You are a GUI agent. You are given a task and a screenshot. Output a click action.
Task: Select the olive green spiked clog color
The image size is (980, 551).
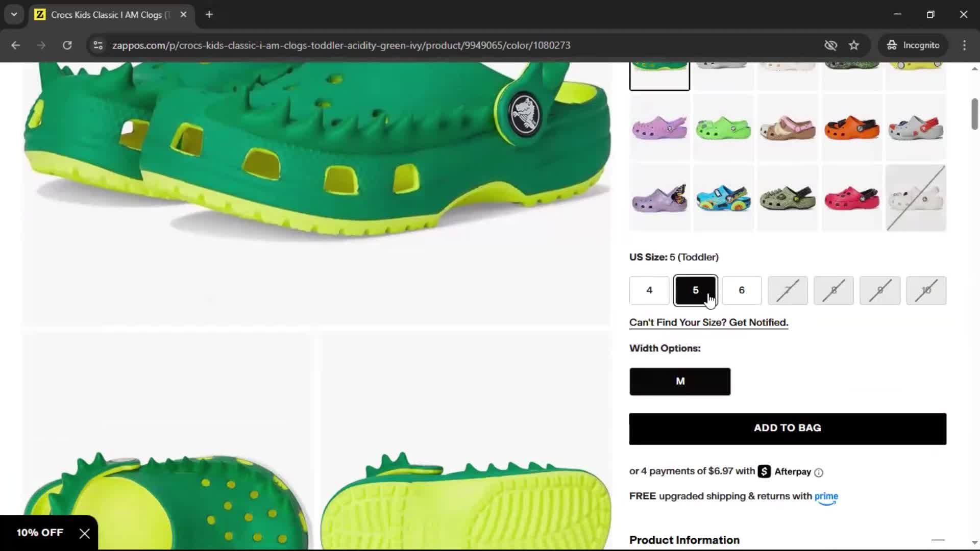(x=788, y=198)
